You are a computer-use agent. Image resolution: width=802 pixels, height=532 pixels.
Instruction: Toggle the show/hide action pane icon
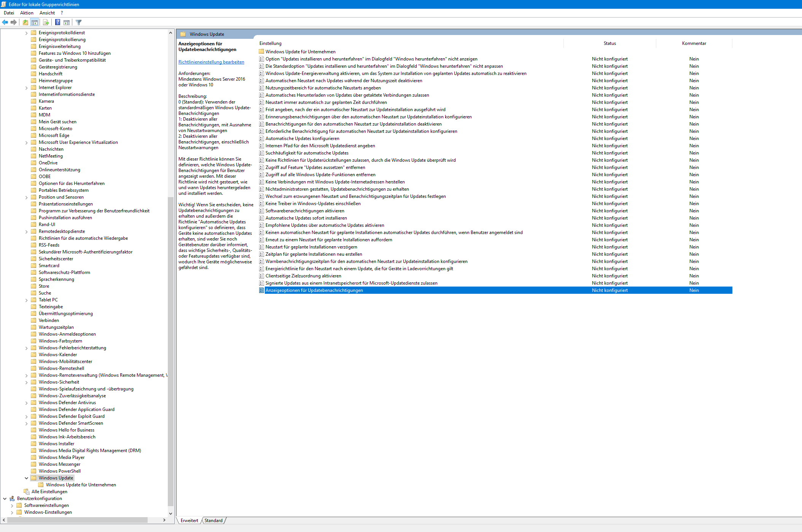pos(67,22)
